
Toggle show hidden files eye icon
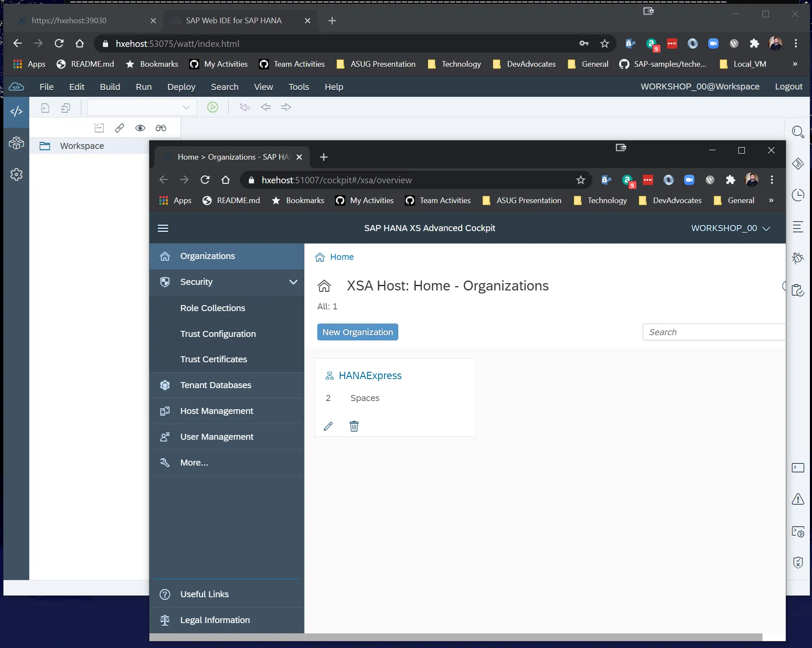140,128
